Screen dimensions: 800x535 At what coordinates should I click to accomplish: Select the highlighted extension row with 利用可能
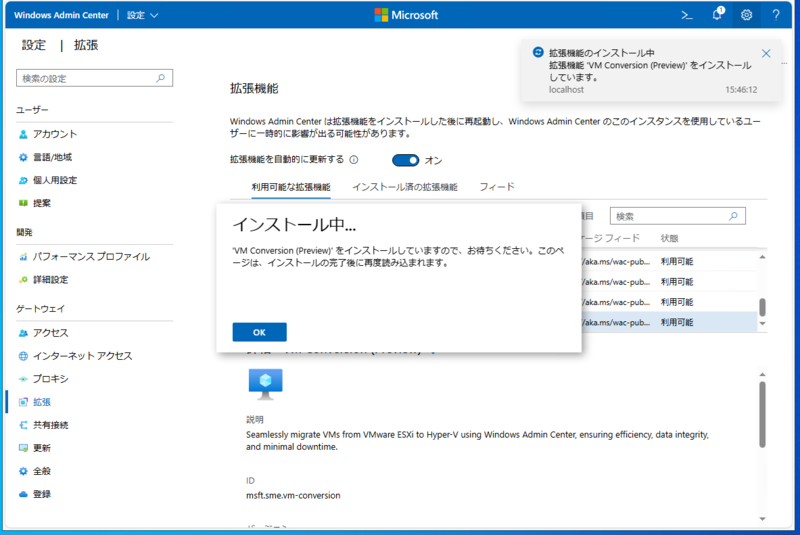point(669,322)
